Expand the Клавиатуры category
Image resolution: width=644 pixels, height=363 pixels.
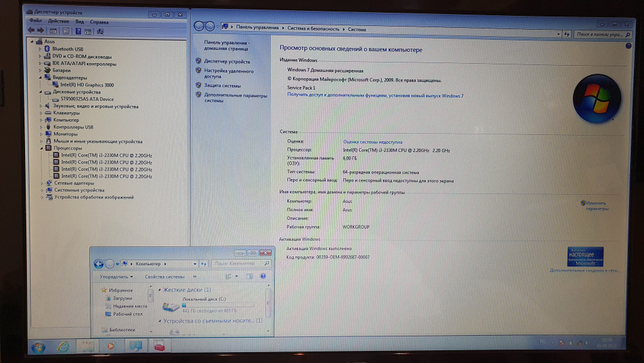41,113
